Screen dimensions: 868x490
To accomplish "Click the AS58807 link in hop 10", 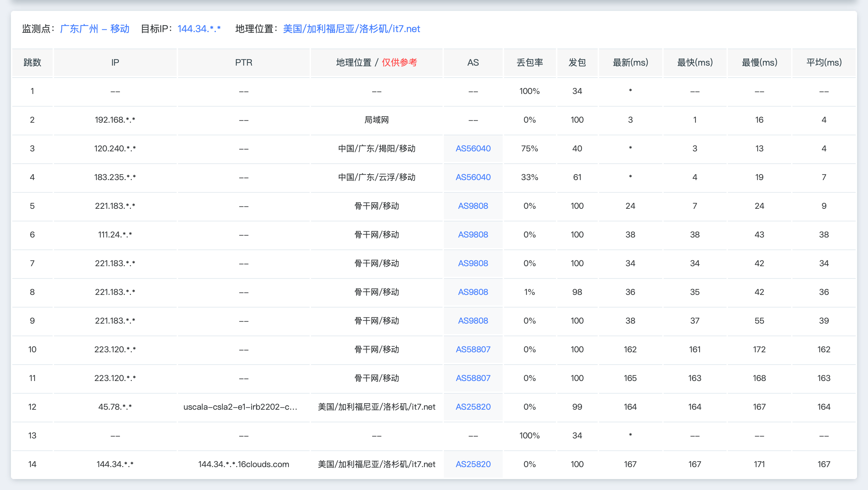I will pyautogui.click(x=473, y=350).
